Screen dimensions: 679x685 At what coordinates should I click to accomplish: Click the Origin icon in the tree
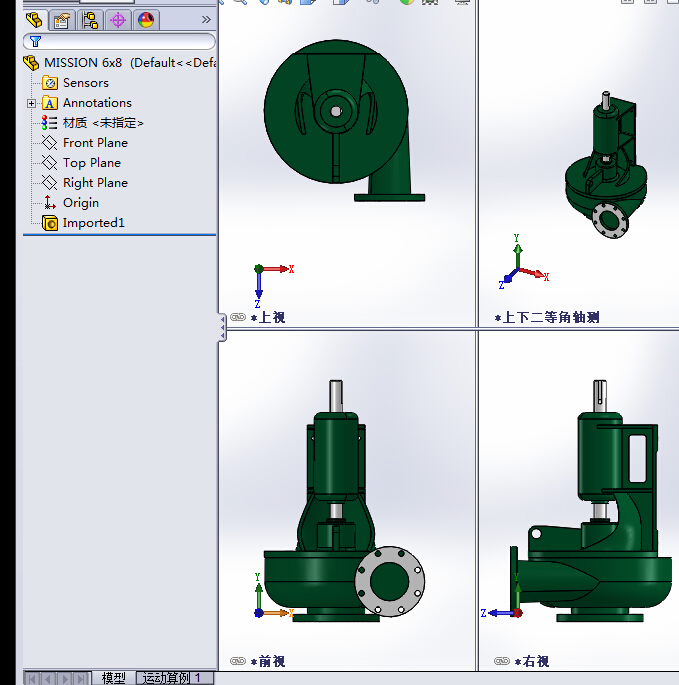tap(49, 203)
